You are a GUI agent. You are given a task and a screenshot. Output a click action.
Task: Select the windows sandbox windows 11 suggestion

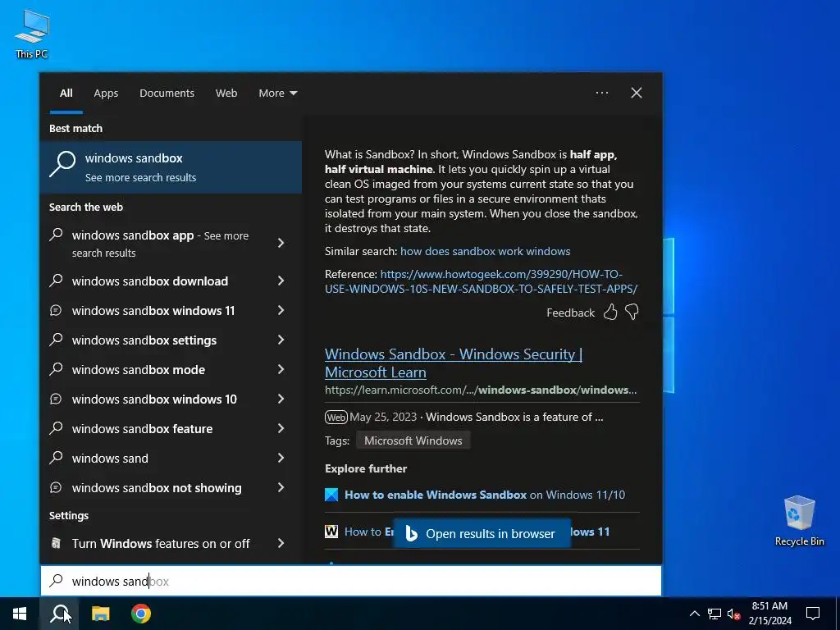pyautogui.click(x=155, y=310)
